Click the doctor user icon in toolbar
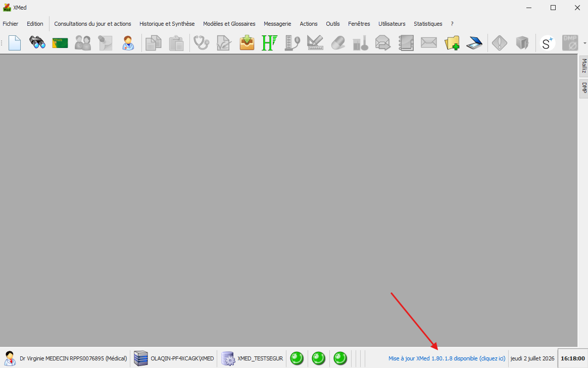The image size is (588, 368). [x=128, y=43]
